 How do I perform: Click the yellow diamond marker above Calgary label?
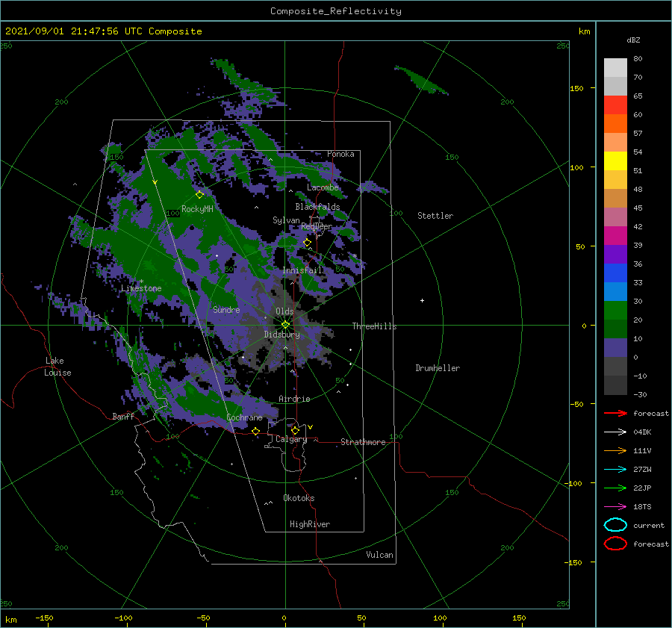coord(295,430)
